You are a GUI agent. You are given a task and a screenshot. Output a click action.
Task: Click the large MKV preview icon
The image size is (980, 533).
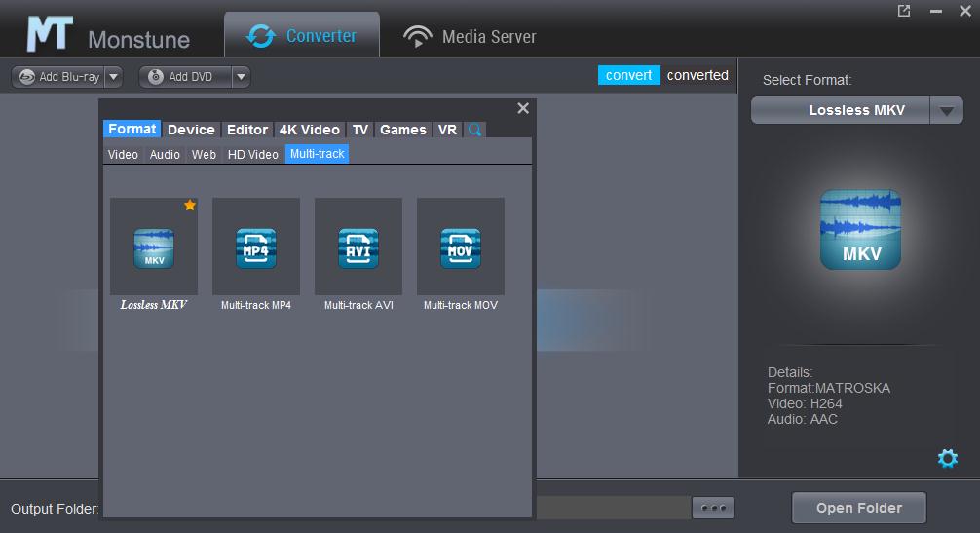tap(860, 230)
